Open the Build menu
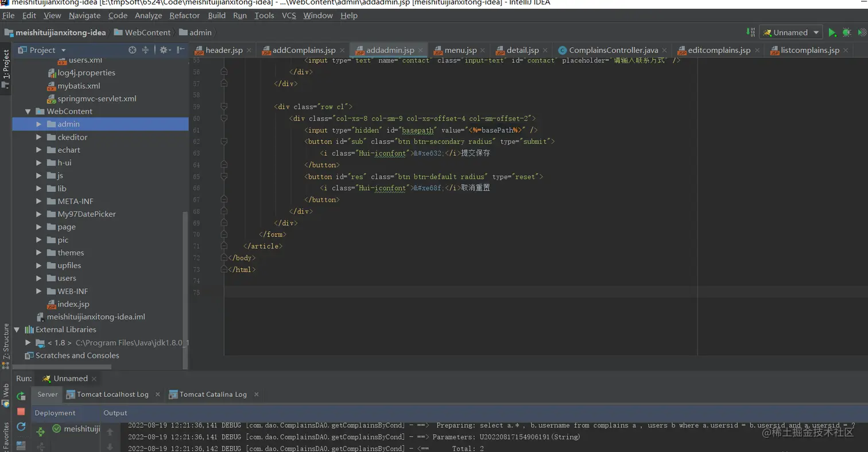The width and height of the screenshot is (868, 452). pos(216,16)
